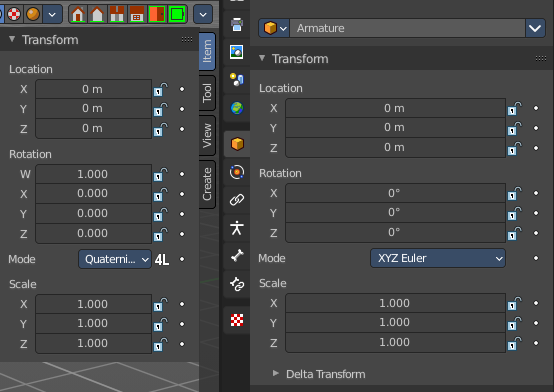Screen dimensions: 554x392
Task: Open Object properties orange cube tab
Action: coord(237,144)
